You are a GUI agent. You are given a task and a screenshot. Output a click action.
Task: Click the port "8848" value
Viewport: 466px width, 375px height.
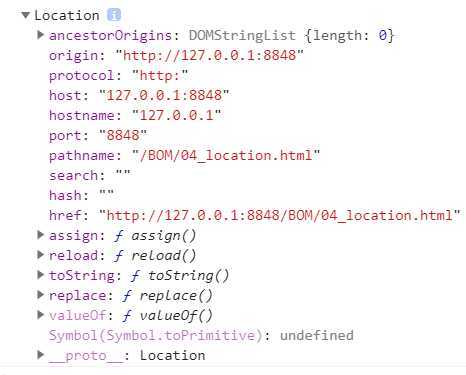[123, 135]
